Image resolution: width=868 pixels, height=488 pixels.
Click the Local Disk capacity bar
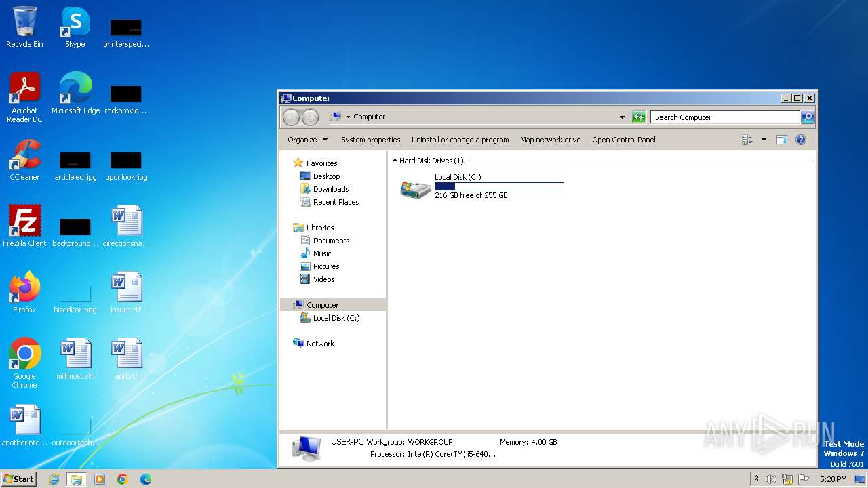(x=499, y=186)
